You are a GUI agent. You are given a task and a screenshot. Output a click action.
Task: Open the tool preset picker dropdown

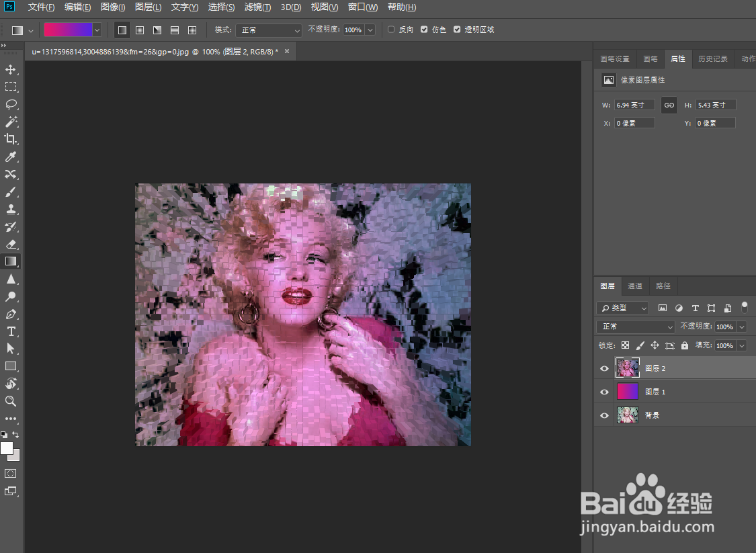point(31,30)
